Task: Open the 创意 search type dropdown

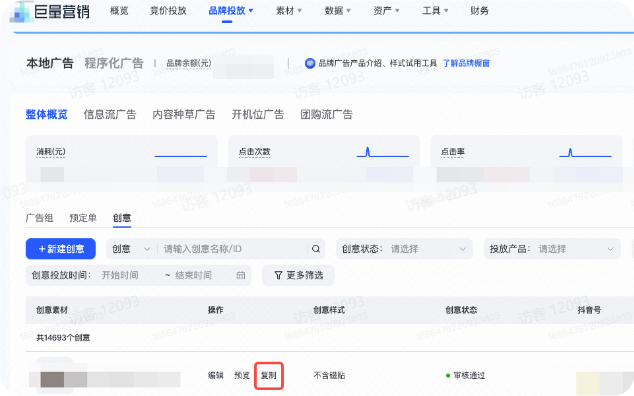Action: (x=131, y=249)
